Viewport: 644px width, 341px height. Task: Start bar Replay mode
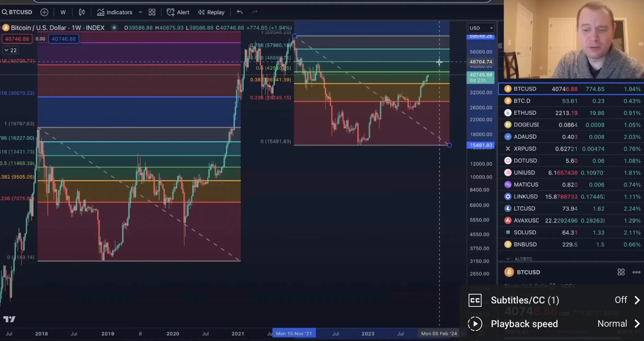pos(211,12)
